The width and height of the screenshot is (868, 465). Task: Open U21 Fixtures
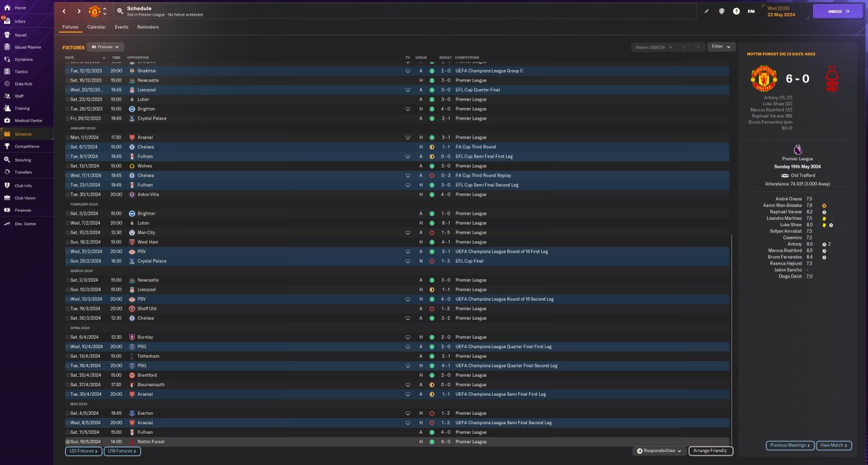83,451
